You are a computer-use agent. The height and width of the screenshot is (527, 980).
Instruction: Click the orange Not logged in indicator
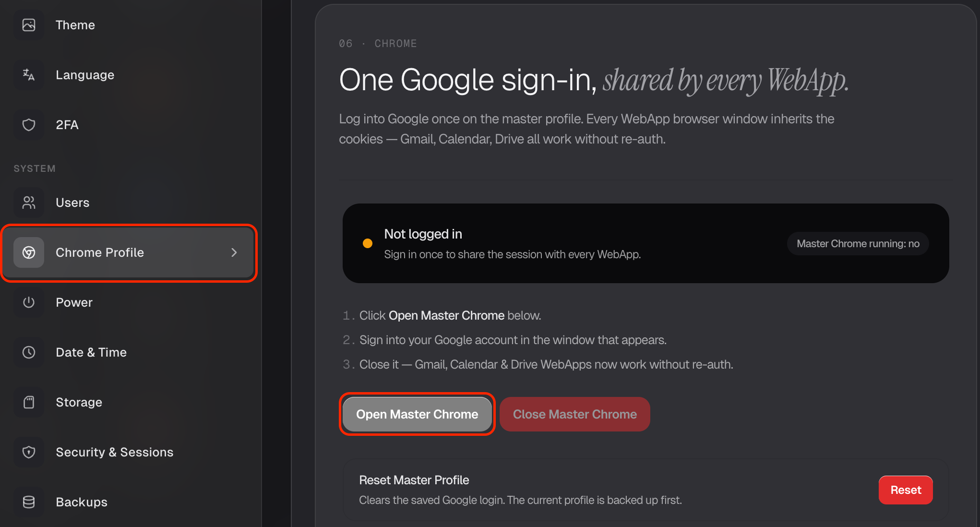click(368, 243)
